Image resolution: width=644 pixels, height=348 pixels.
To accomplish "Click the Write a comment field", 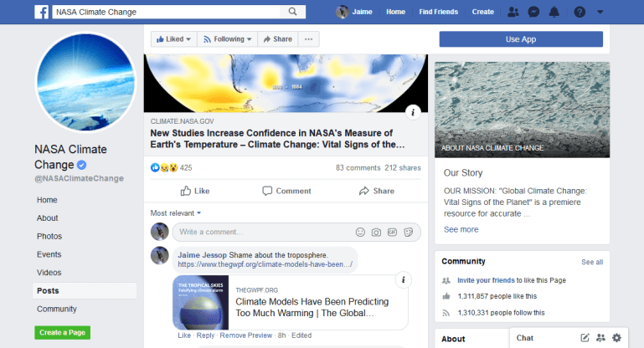I will point(263,232).
